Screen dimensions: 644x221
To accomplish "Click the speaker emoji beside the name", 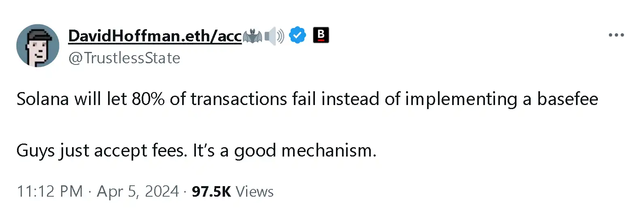I will click(x=274, y=36).
